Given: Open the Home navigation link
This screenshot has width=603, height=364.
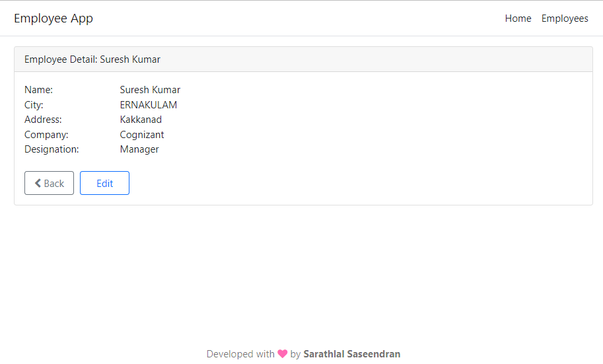Looking at the screenshot, I should coord(518,18).
